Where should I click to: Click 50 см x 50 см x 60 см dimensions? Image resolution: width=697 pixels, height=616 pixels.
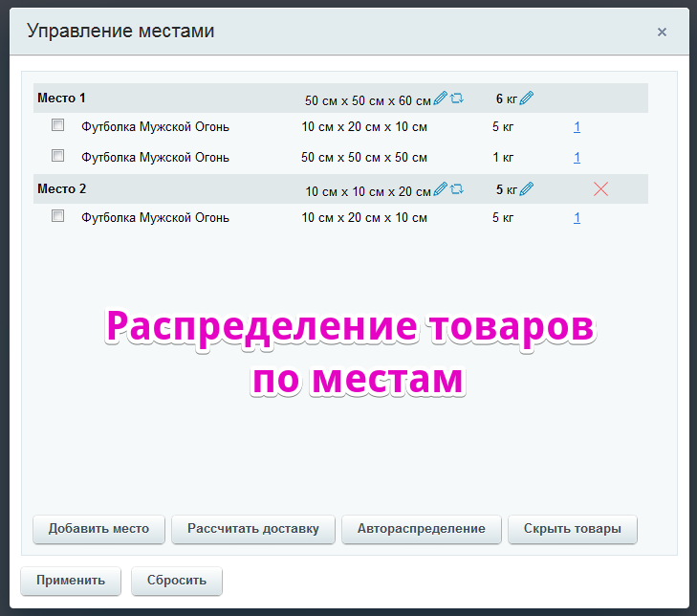pyautogui.click(x=367, y=101)
